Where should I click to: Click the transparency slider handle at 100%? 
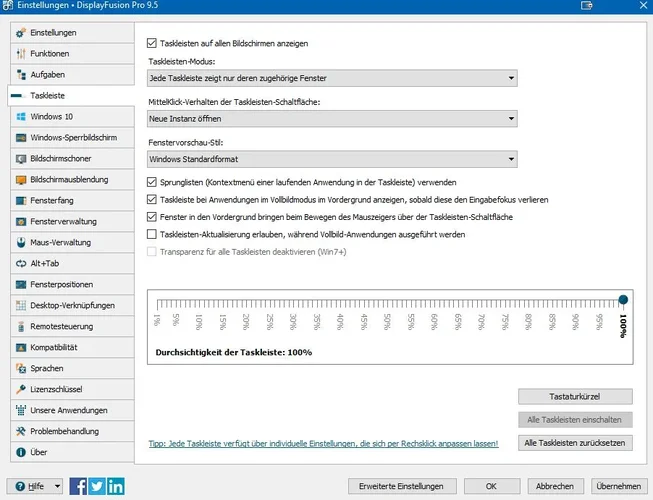point(623,300)
